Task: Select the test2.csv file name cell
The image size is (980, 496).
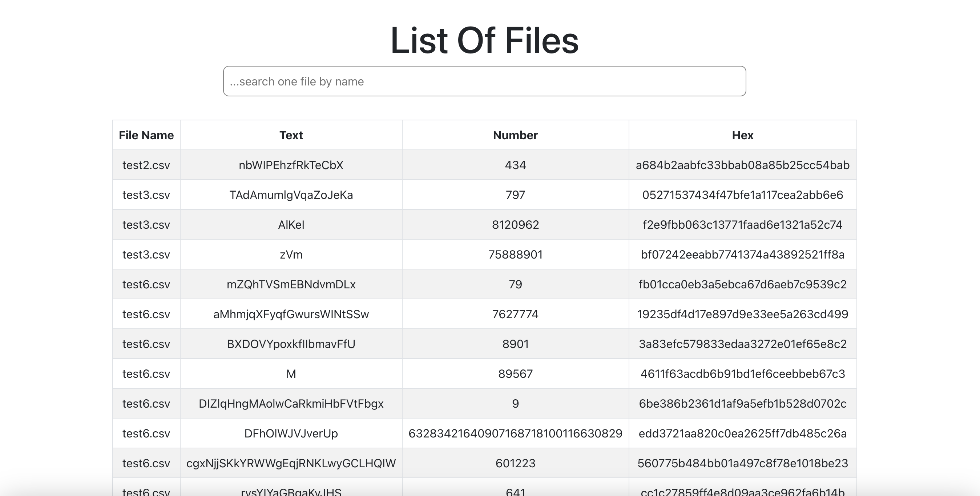Action: point(146,165)
